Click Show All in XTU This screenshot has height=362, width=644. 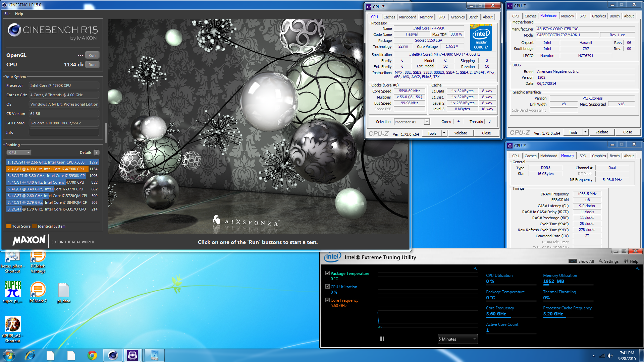click(581, 261)
